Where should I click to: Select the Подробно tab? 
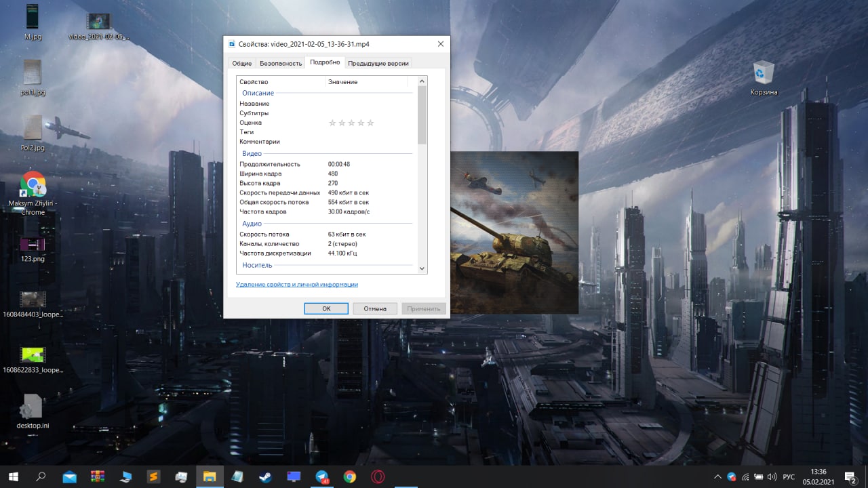(325, 62)
